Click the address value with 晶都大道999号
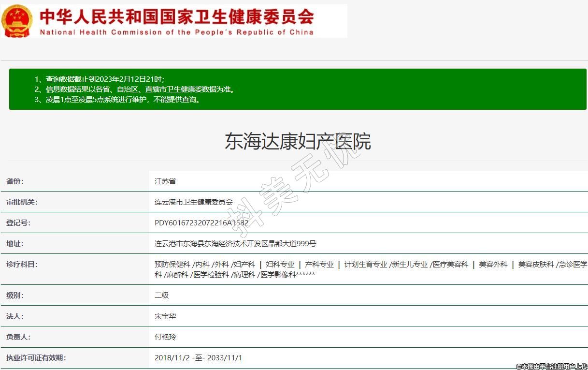Image resolution: width=588 pixels, height=370 pixels. click(x=235, y=244)
